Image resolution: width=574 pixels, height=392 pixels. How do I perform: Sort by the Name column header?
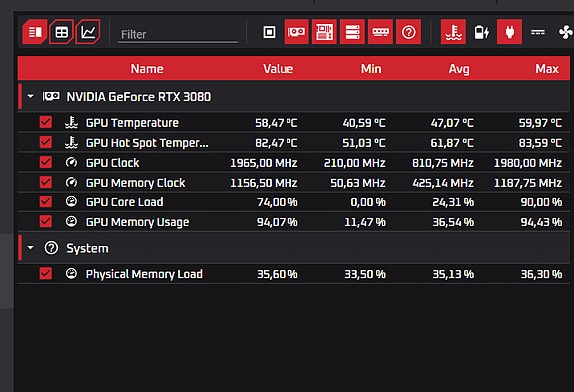click(x=147, y=69)
